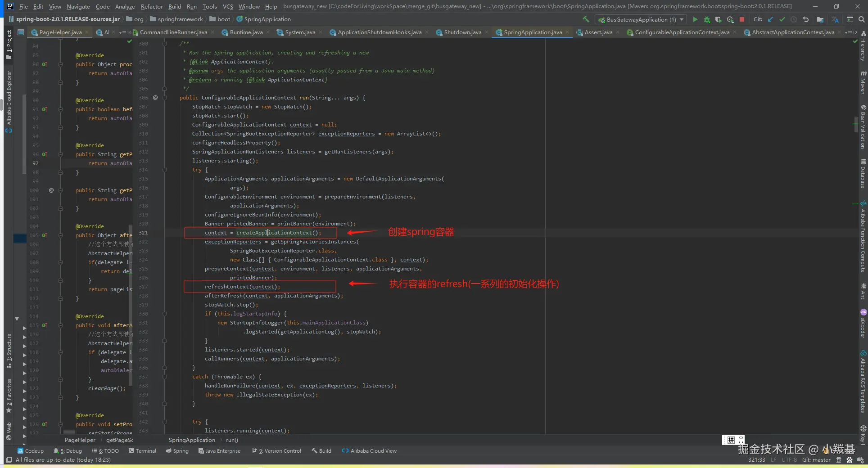Viewport: 868px width, 468px height.
Task: Click the springframework breadcrumb in navigation bar
Action: [x=180, y=19]
